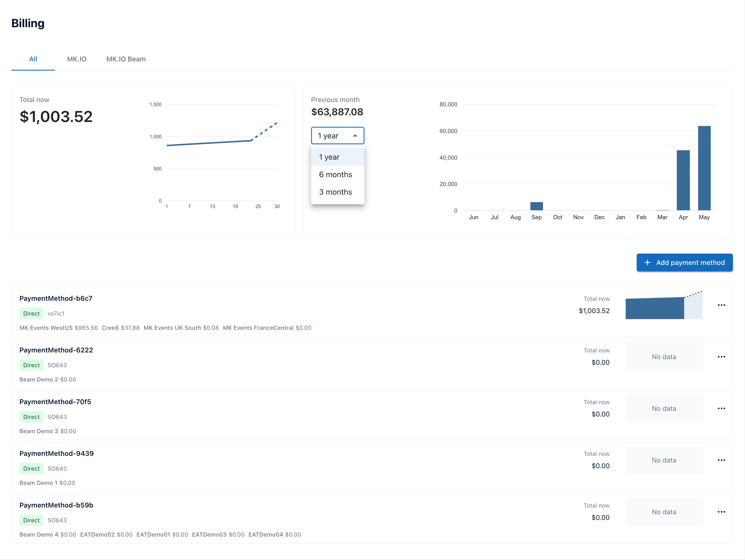Click the May bar in the monthly chart
The width and height of the screenshot is (745, 560).
coord(704,168)
